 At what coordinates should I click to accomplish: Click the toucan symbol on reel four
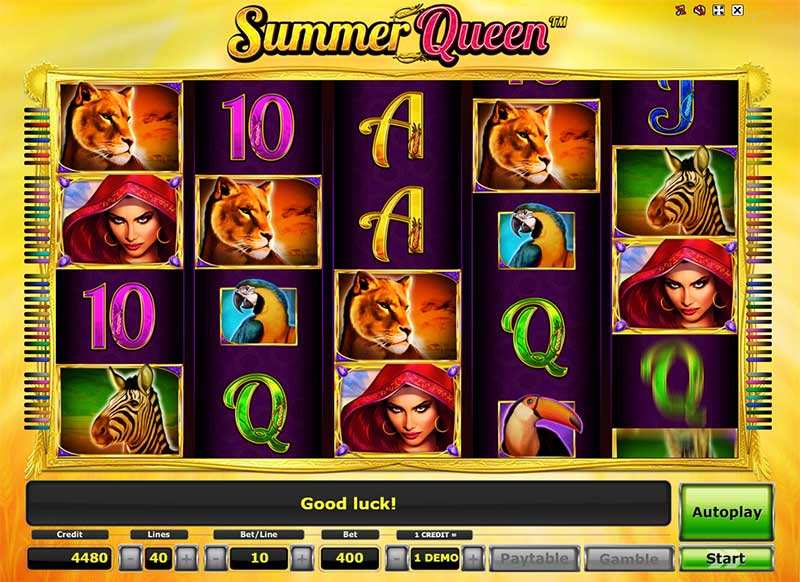point(537,427)
